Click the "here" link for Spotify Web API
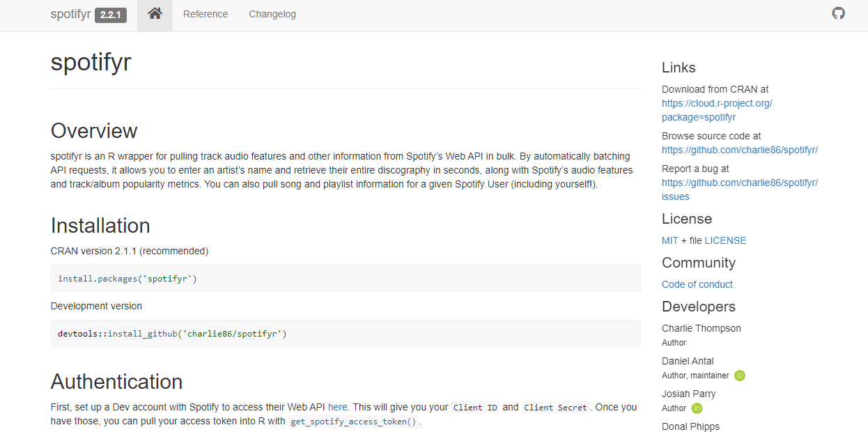Viewport: 868px width, 432px height. click(x=337, y=407)
